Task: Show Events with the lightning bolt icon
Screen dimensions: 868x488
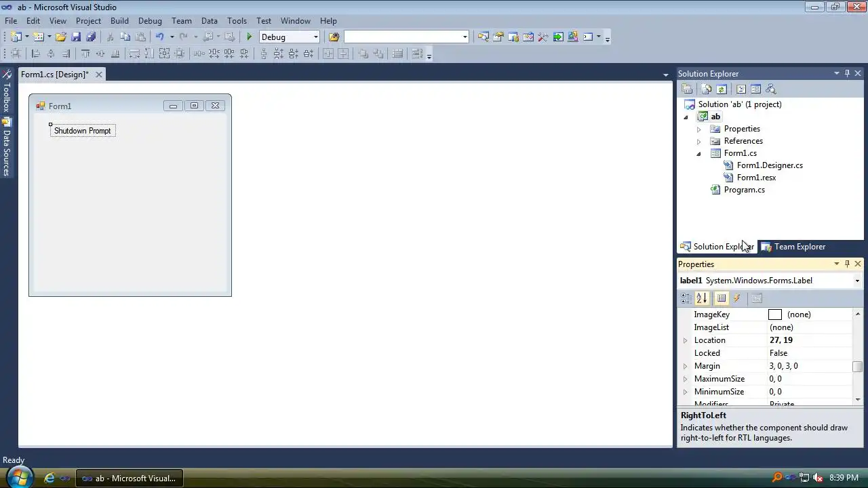Action: (736, 298)
